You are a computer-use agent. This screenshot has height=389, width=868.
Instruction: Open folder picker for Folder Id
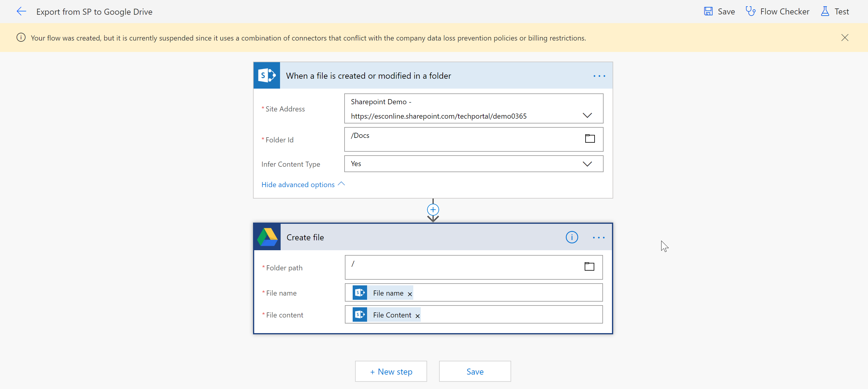coord(590,139)
